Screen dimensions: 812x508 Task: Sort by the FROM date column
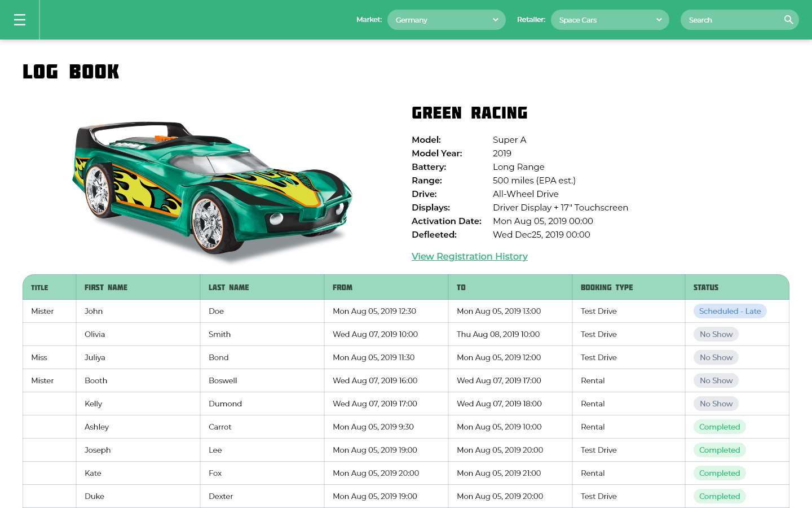[342, 287]
